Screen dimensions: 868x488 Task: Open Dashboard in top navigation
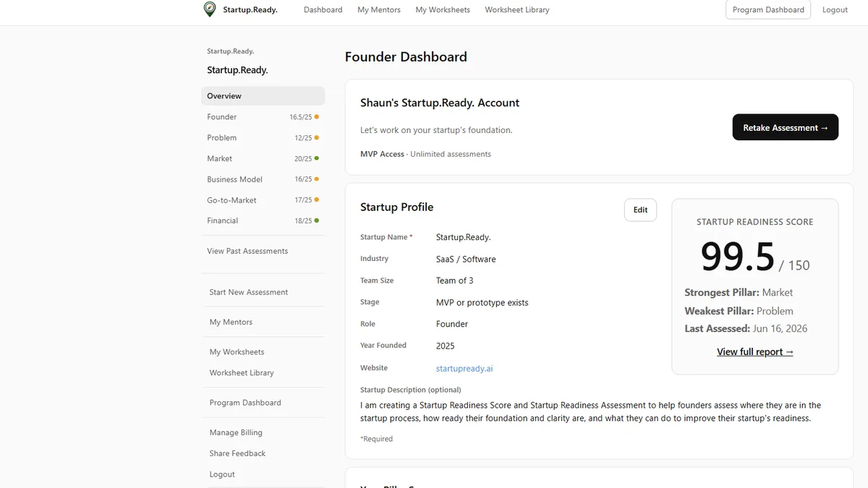[x=323, y=10]
